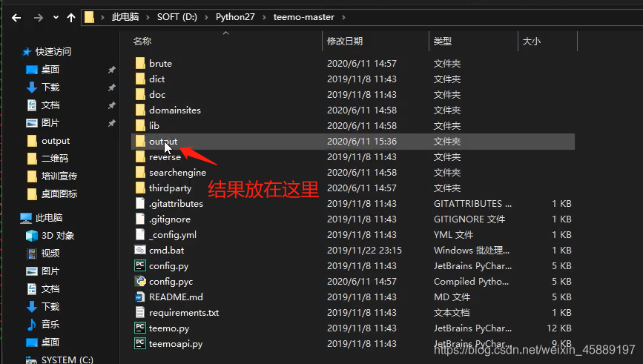Click the Windows 批处理... type cell
643x364 pixels.
pos(472,251)
